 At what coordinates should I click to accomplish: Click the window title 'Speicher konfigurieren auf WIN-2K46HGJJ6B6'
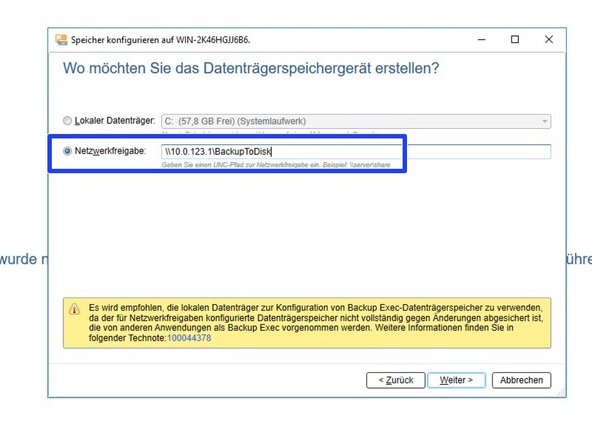pyautogui.click(x=160, y=40)
